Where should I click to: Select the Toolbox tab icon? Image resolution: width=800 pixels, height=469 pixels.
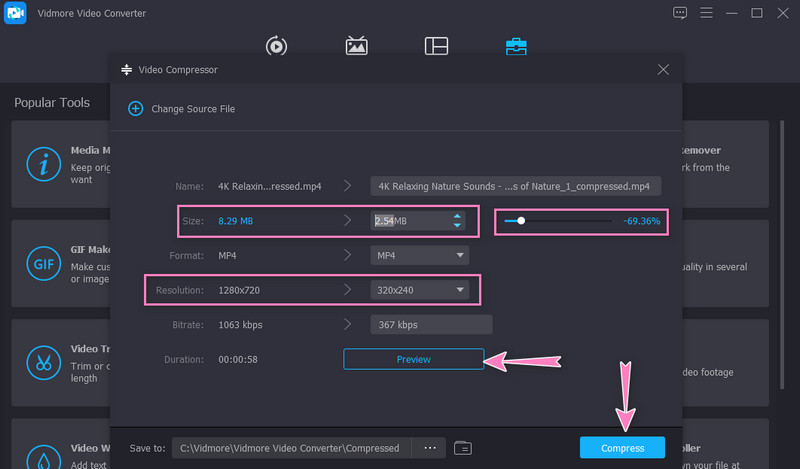coord(516,46)
